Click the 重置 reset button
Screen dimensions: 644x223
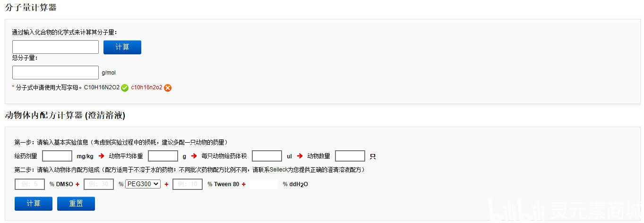76,204
